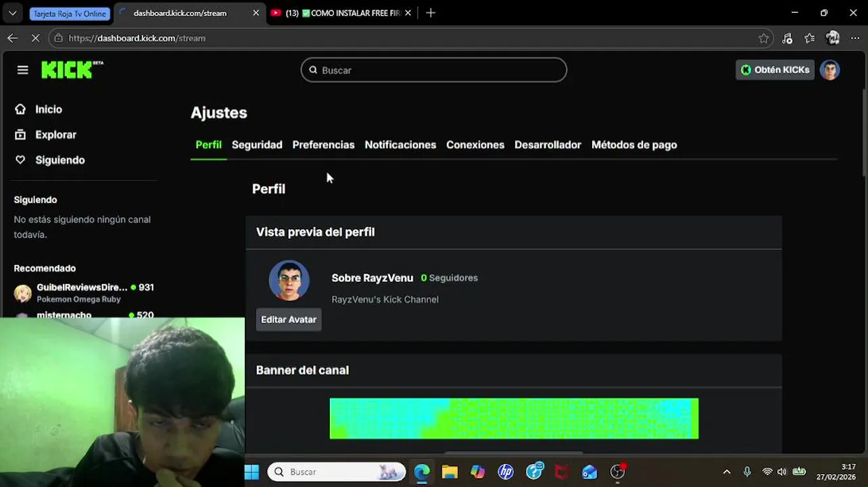
Task: Click the Explorar icon in sidebar
Action: pyautogui.click(x=20, y=135)
